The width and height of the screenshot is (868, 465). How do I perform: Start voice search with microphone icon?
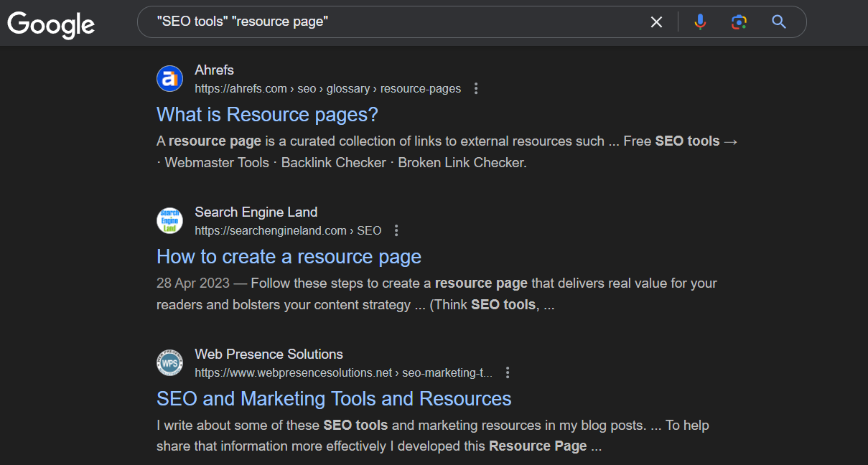pos(700,22)
